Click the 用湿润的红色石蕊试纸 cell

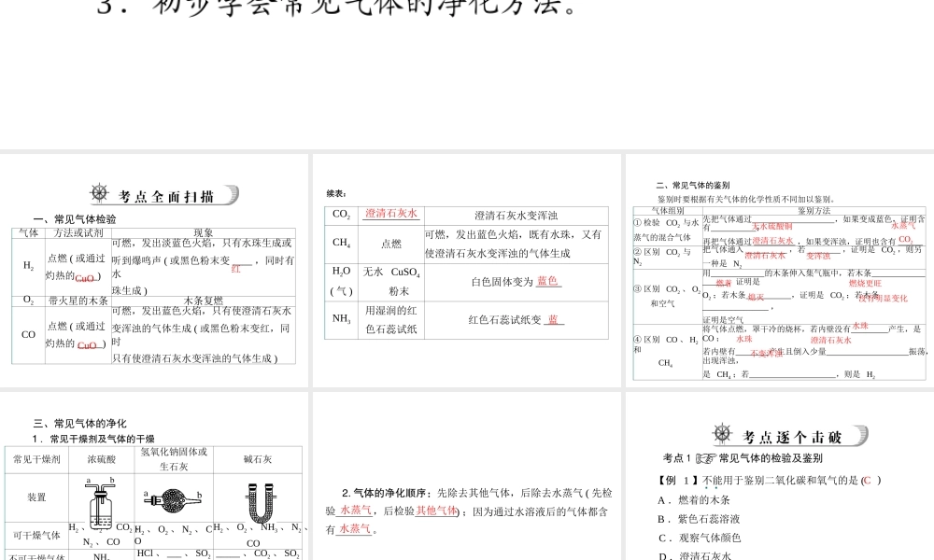[391, 319]
